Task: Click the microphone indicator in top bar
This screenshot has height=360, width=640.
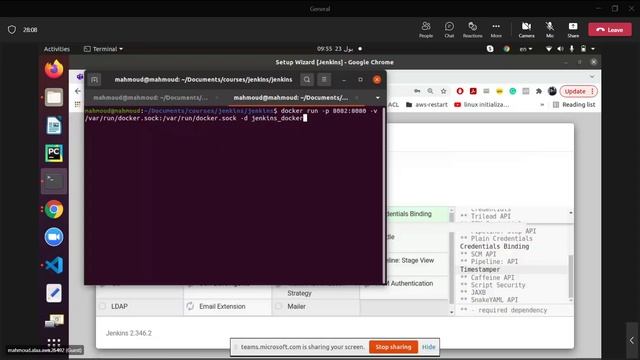Action: click(x=572, y=49)
